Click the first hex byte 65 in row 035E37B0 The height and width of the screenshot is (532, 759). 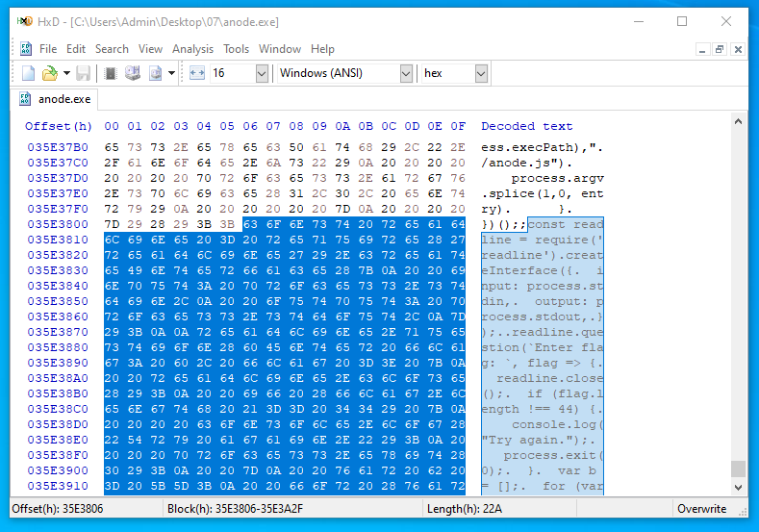112,147
